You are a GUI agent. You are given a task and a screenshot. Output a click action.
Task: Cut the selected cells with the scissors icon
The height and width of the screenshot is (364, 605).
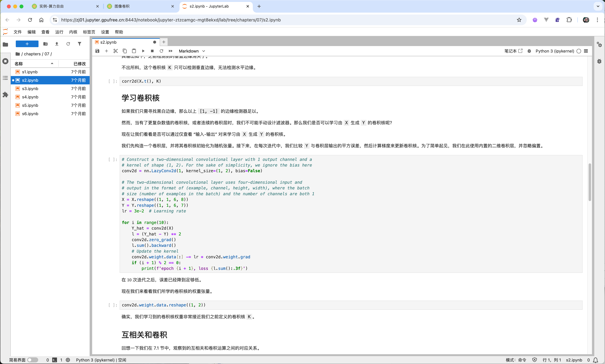point(116,51)
